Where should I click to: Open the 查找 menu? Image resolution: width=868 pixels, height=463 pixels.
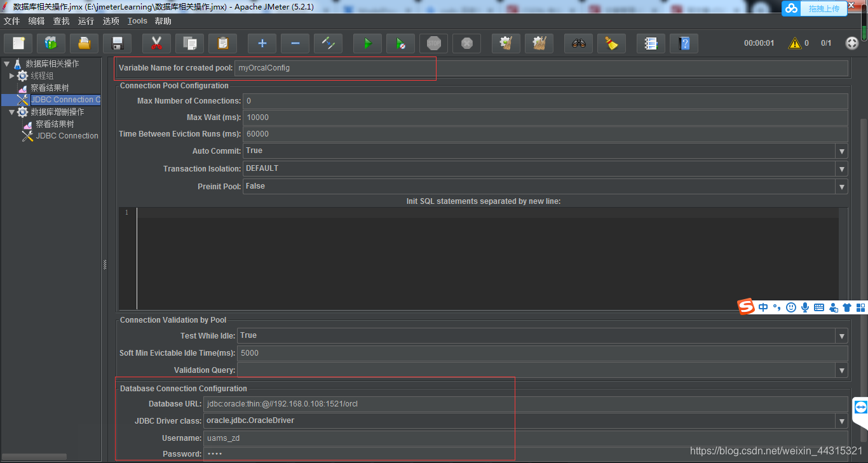62,21
